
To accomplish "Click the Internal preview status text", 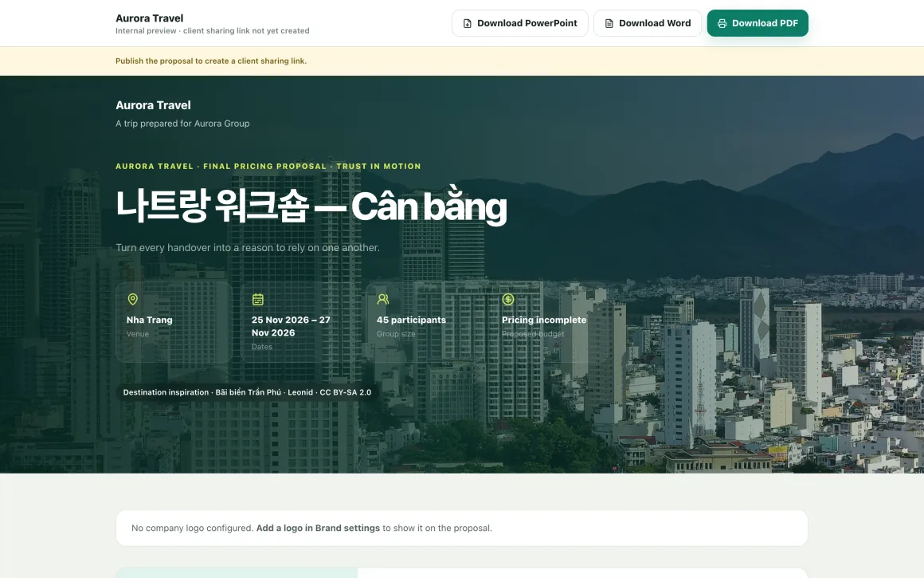I will tap(212, 30).
